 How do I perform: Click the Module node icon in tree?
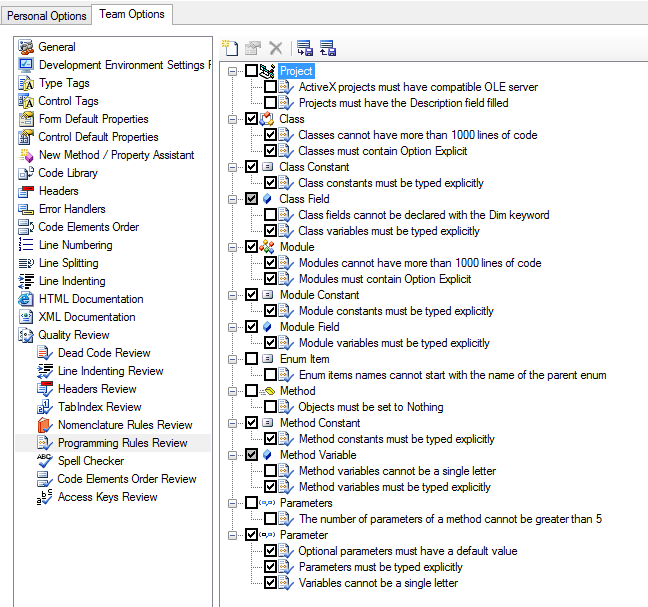point(267,247)
